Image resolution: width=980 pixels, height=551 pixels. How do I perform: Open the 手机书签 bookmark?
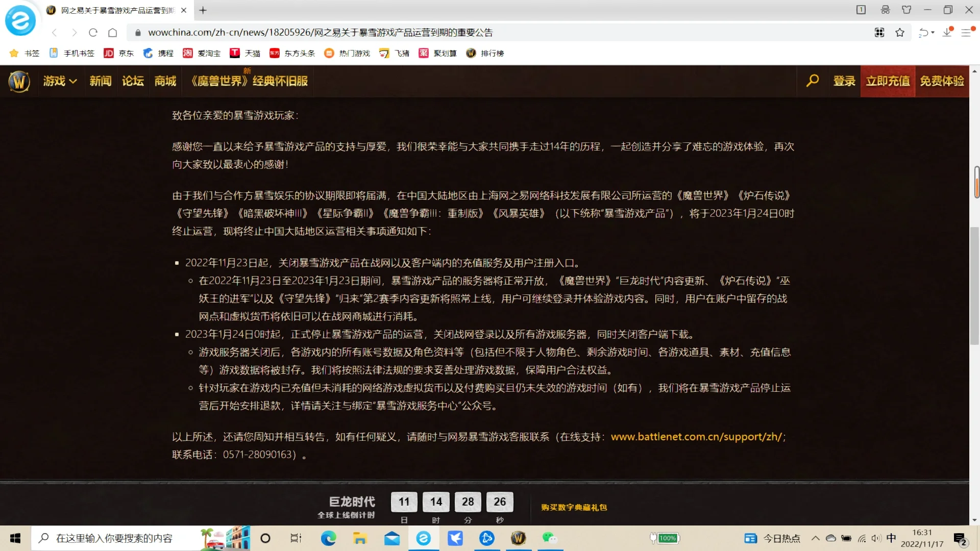[72, 53]
